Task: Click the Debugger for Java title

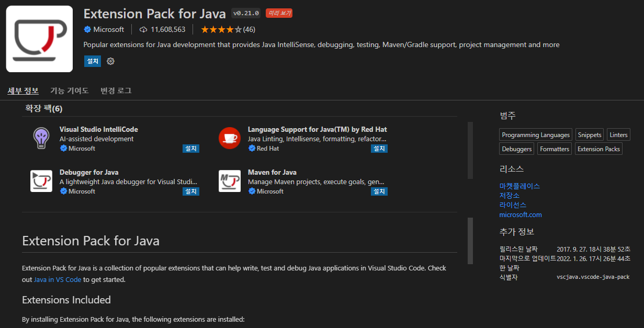Action: coord(89,172)
